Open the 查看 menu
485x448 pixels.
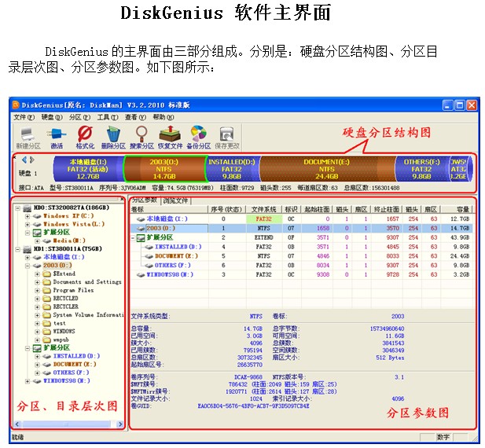point(135,117)
